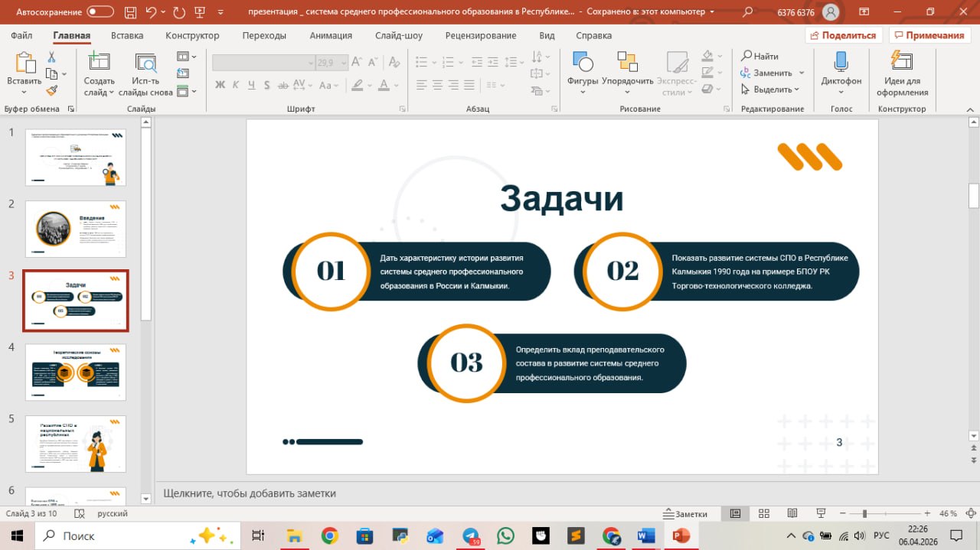Viewport: 980px width, 550px height.
Task: Click the Undo arrow in title bar
Action: [x=151, y=11]
